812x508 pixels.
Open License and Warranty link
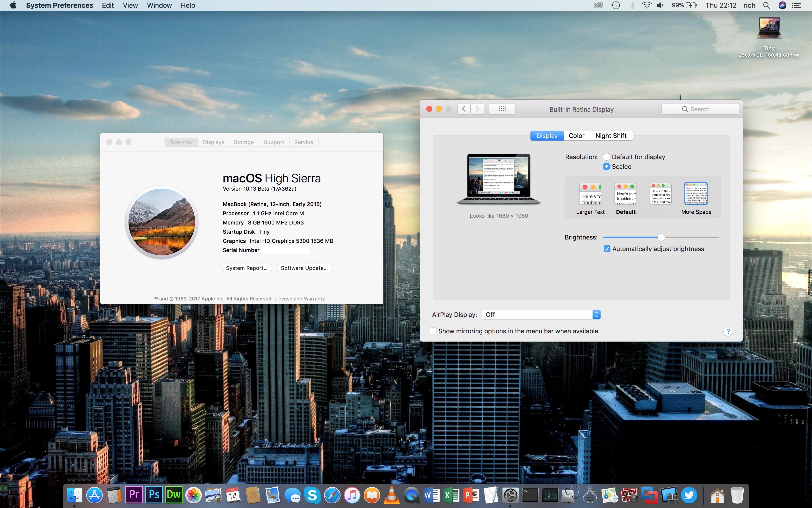(300, 299)
